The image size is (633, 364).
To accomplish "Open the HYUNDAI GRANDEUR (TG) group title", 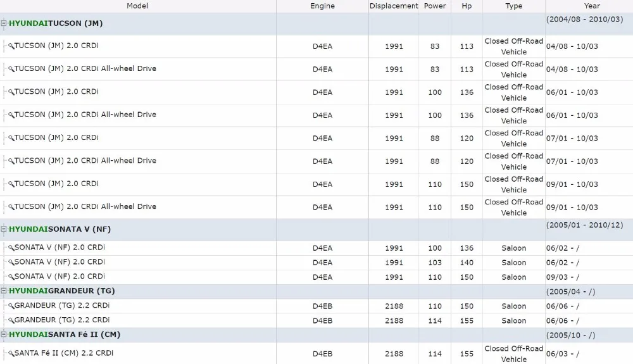I will 62,291.
